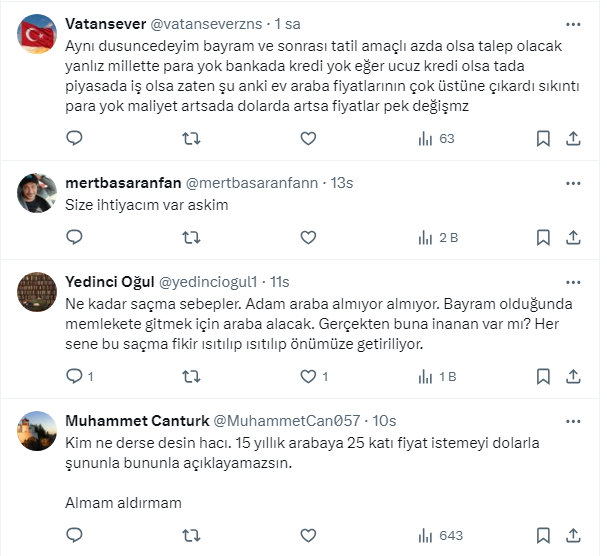
Task: Like mertbasaranfan's tweet
Action: click(x=309, y=237)
